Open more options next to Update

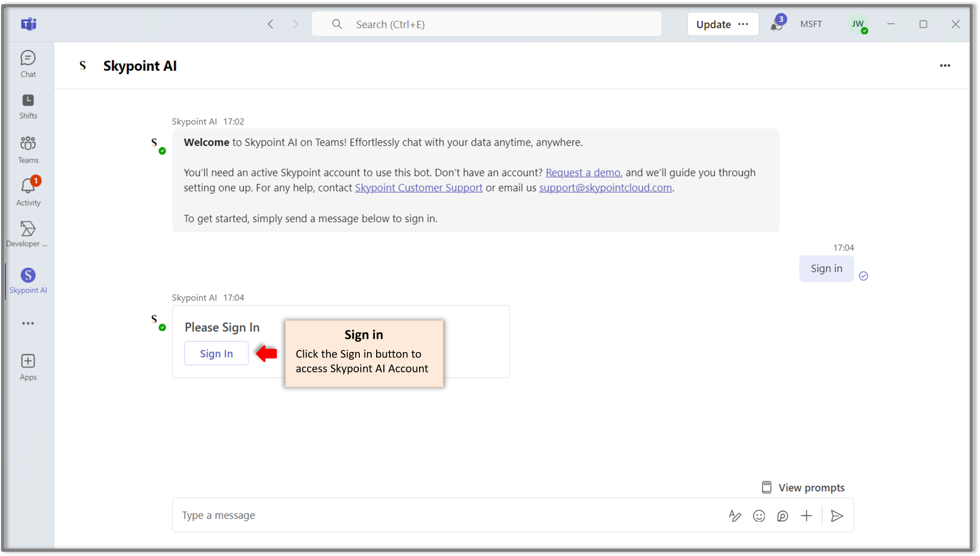743,24
